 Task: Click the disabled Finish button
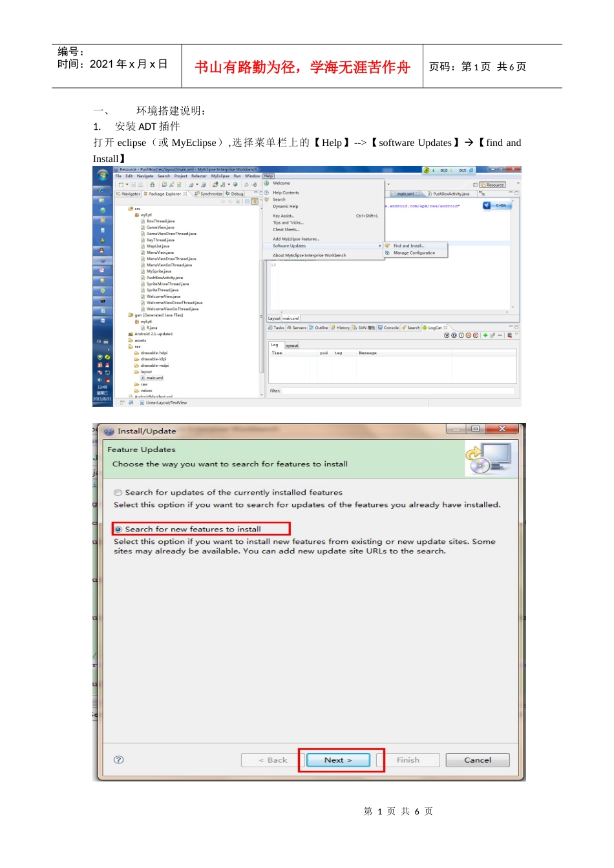coord(408,760)
